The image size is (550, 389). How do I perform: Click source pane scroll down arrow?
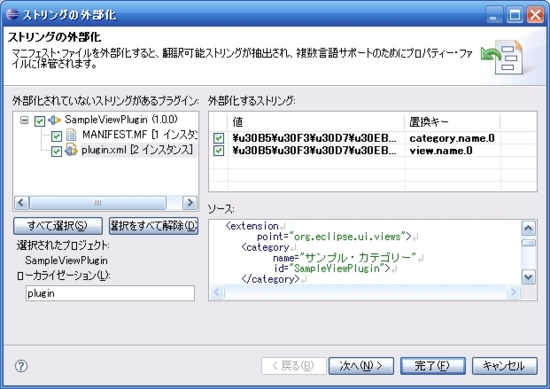pyautogui.click(x=529, y=277)
